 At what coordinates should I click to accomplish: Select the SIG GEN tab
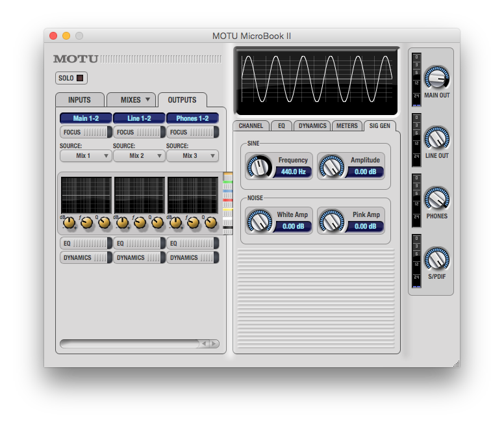(x=379, y=125)
